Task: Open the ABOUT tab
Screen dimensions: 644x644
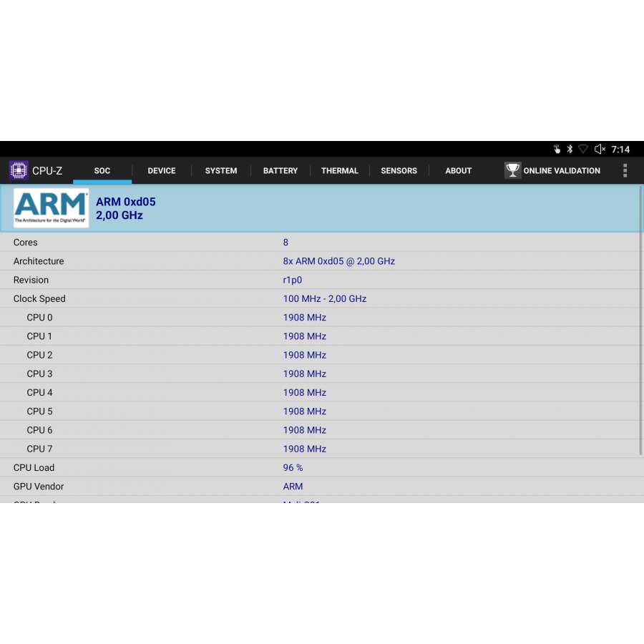Action: (459, 170)
